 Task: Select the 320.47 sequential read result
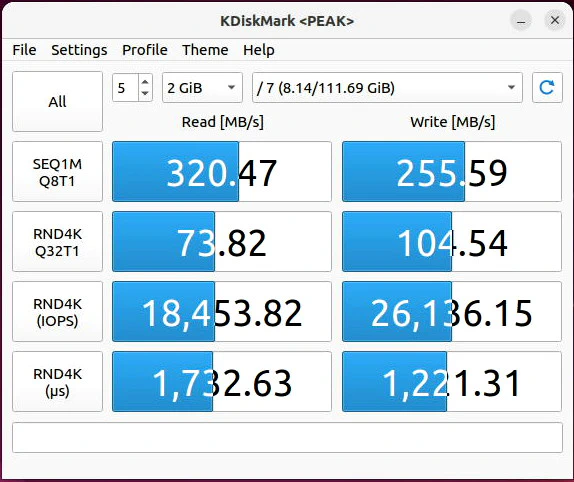tap(222, 172)
